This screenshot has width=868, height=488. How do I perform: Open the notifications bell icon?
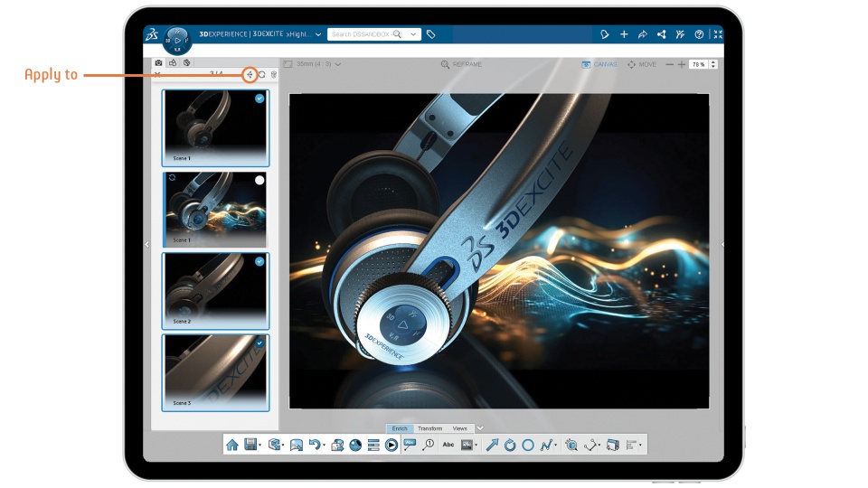click(x=605, y=34)
